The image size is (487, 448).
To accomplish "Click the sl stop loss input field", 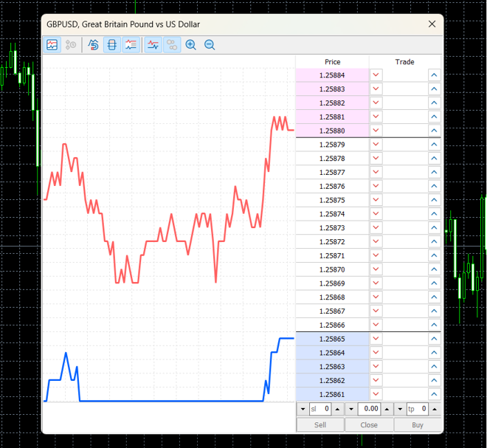I will point(320,409).
